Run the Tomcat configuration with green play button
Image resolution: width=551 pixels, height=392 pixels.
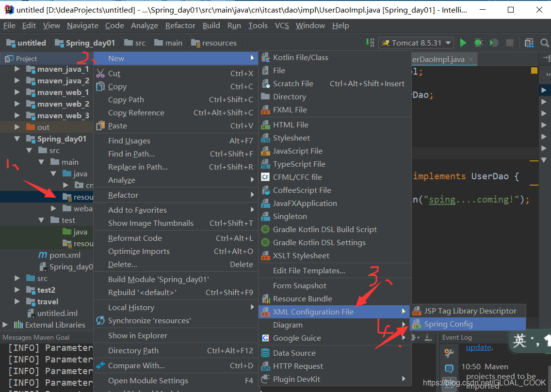(x=463, y=43)
